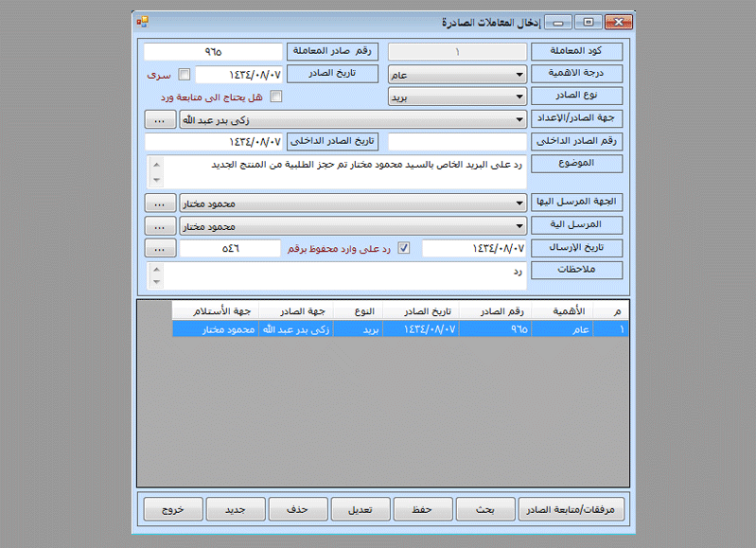Select the grid date cell ١٤٣٤/٠٨/٠٧
Viewport: 756px width, 548px height.
click(x=421, y=329)
